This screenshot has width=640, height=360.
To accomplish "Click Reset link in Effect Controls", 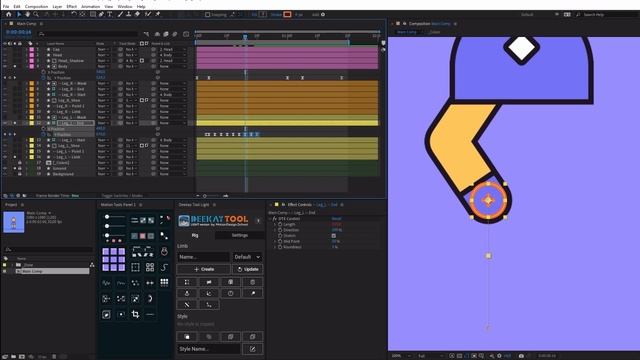I will [336, 218].
